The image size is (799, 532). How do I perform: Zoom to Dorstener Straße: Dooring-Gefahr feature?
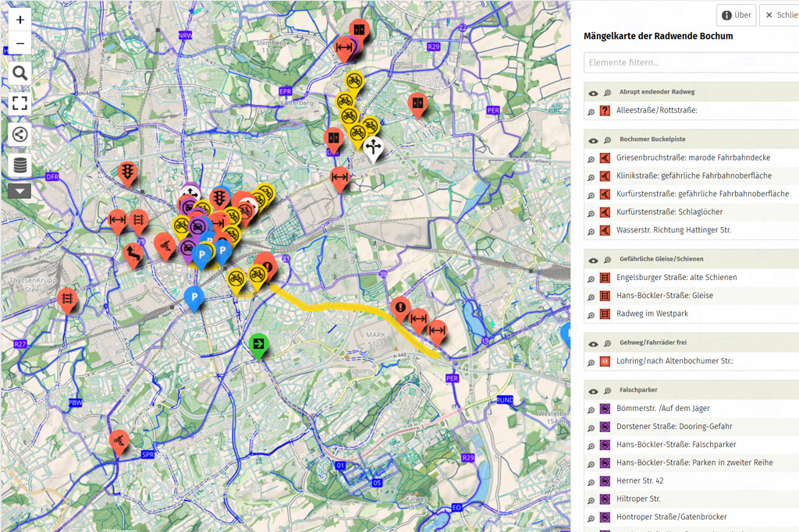[591, 428]
